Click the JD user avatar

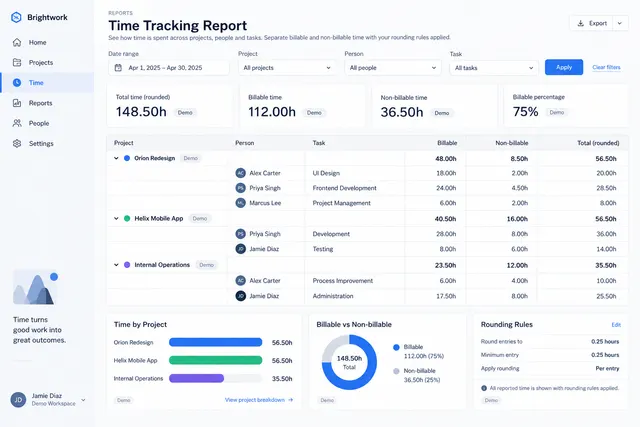point(18,400)
